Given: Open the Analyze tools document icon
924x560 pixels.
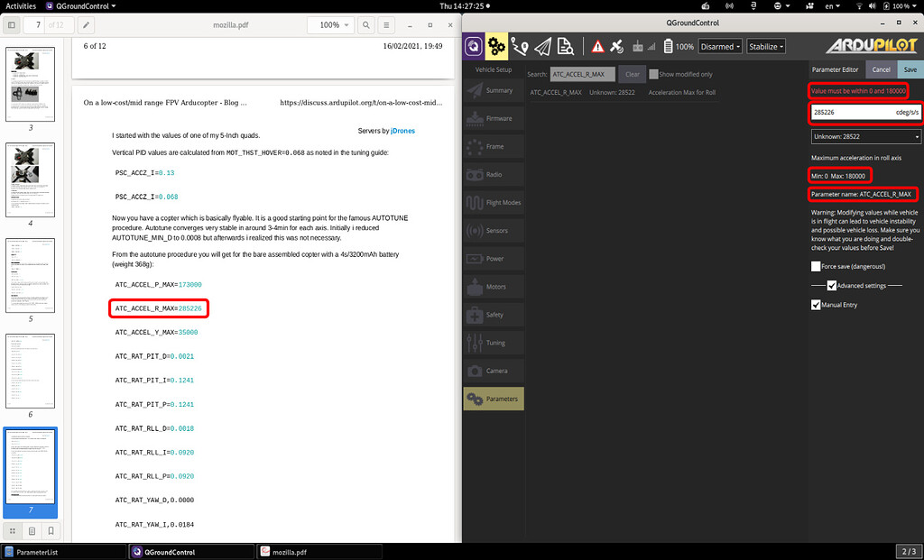Looking at the screenshot, I should pyautogui.click(x=567, y=46).
